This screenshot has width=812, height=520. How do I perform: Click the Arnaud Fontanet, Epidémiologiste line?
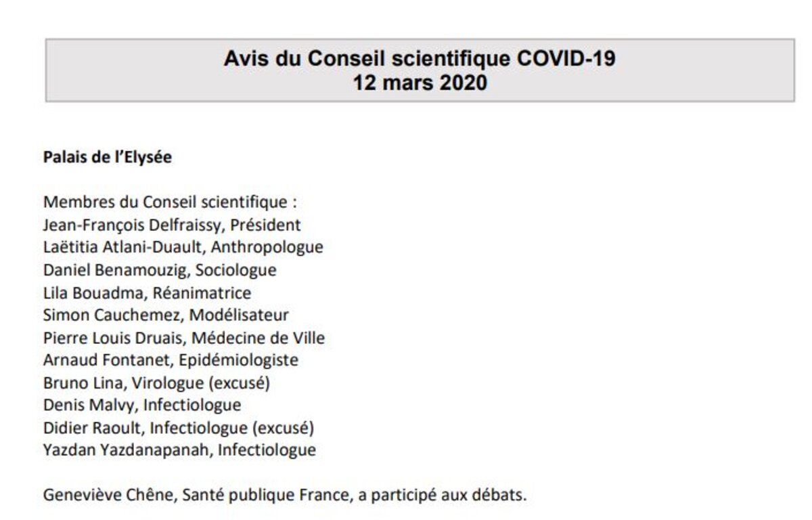pyautogui.click(x=171, y=360)
